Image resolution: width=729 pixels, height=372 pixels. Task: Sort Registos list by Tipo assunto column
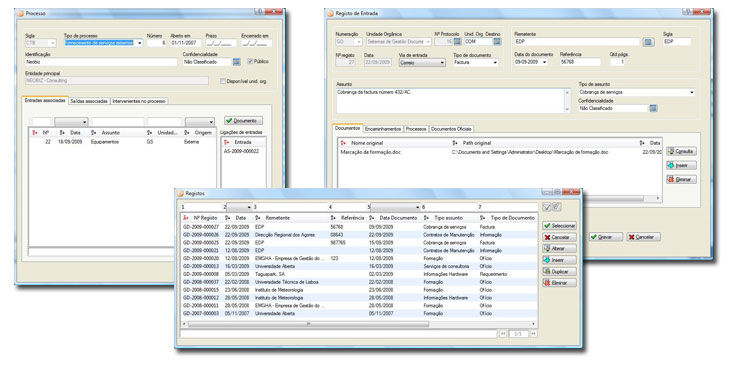pos(449,218)
